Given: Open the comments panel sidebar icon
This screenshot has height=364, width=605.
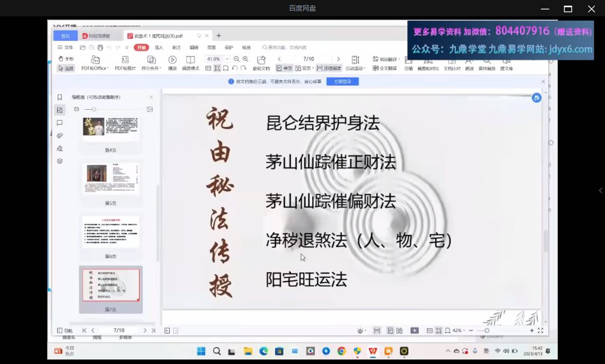Looking at the screenshot, I should coord(59,123).
